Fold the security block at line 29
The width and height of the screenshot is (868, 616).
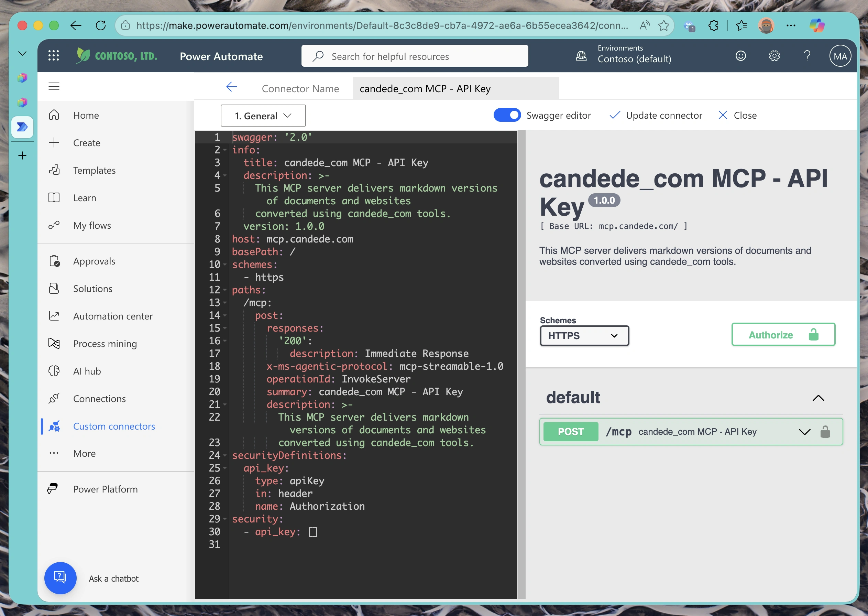225,519
